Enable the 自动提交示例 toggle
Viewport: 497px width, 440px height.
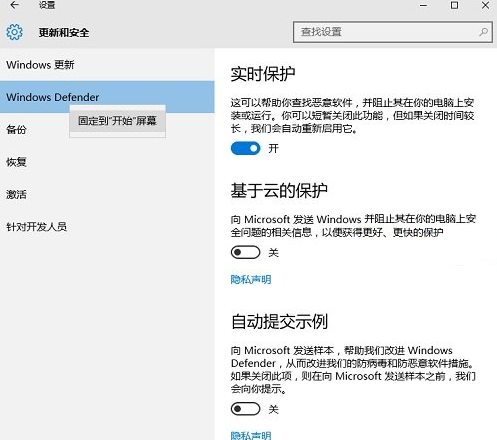point(245,409)
